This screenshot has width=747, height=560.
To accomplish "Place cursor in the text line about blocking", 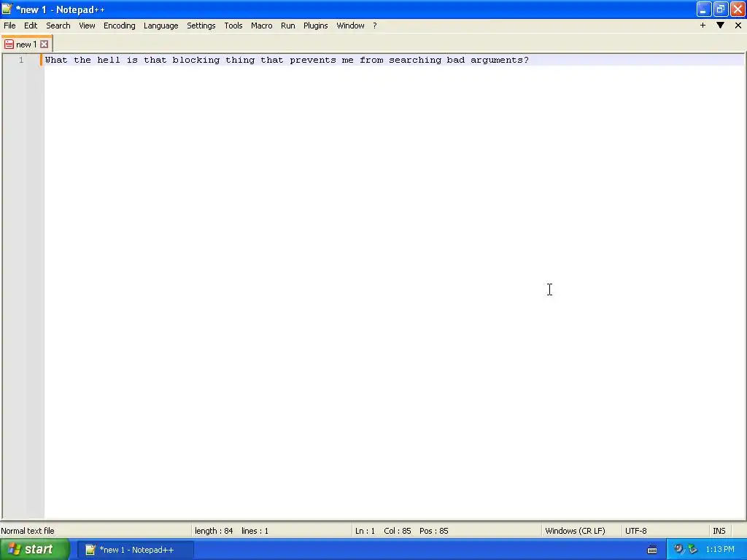I will (x=287, y=60).
